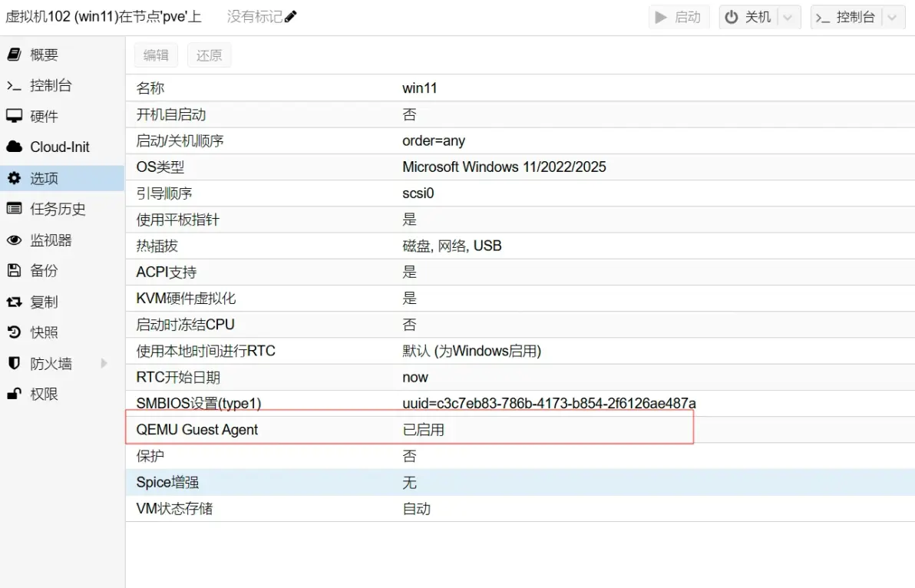Open the Replication section in sidebar

click(x=44, y=302)
